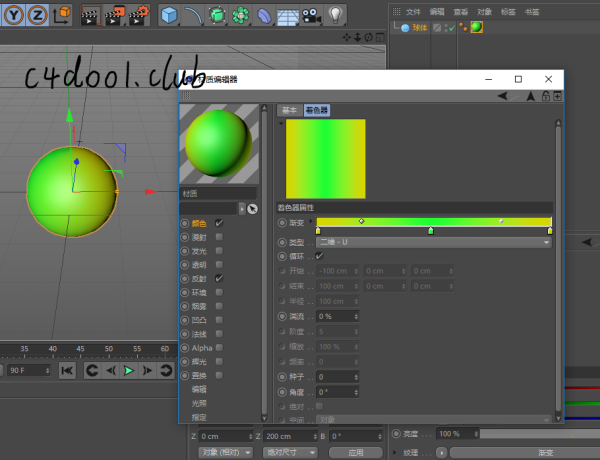Click the material tag on the sphere object
The image size is (600, 460).
pos(477,28)
